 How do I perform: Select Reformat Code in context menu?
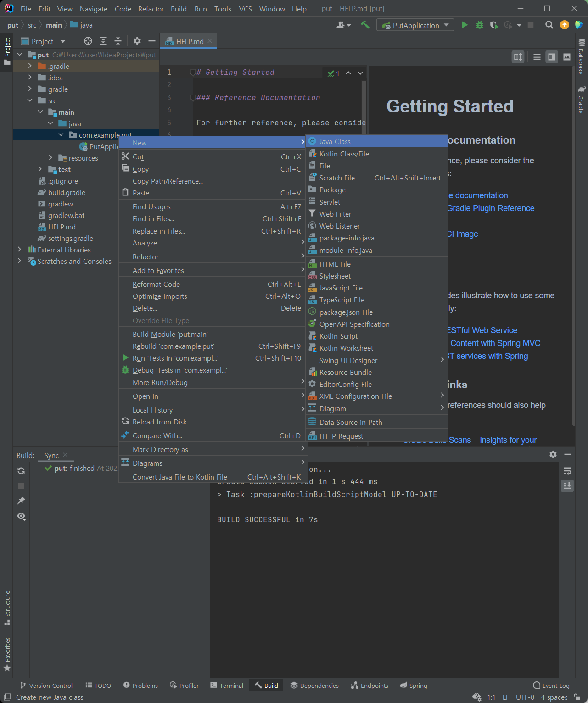click(x=212, y=285)
